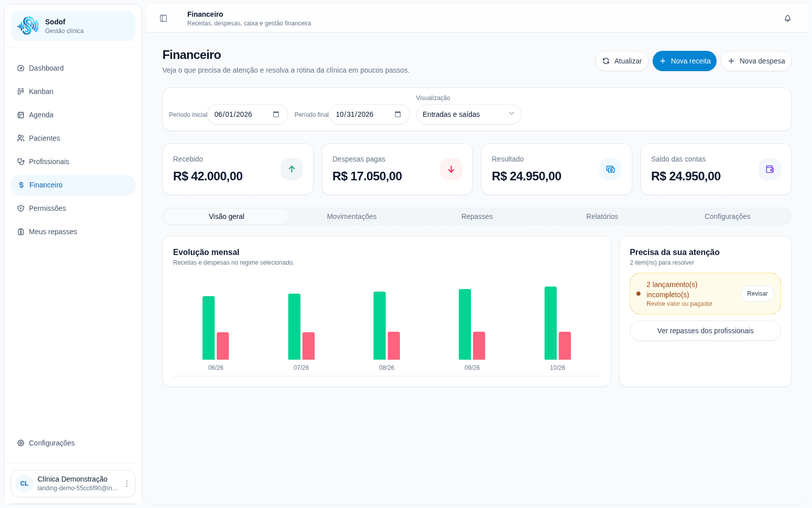This screenshot has width=812, height=508.
Task: Click the Saldo das contas wallet icon
Action: coord(770,169)
